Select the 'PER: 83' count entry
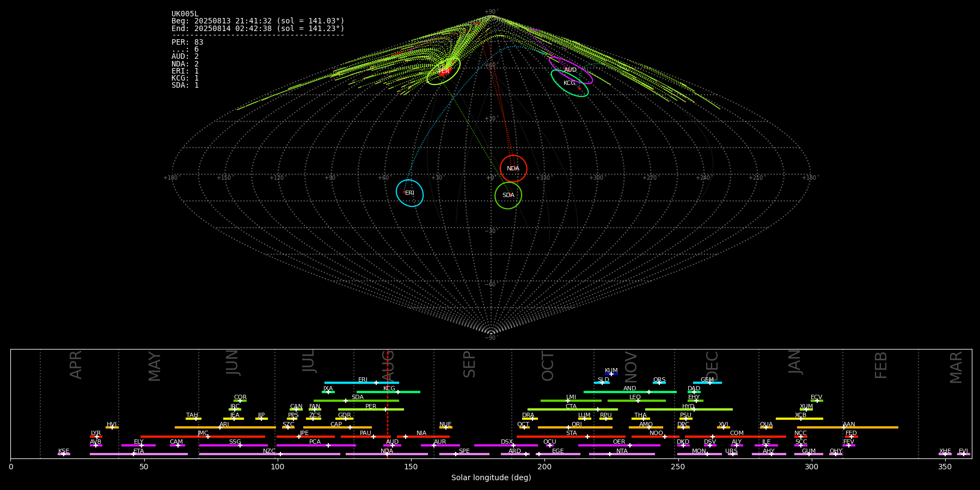Viewport: 980px width, 490px height. point(187,42)
